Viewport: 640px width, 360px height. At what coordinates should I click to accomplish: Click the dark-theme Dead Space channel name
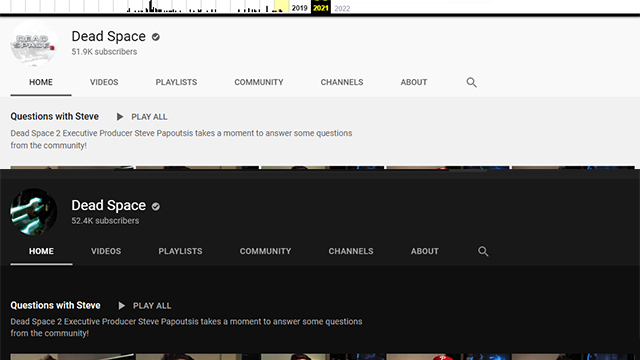click(x=109, y=205)
